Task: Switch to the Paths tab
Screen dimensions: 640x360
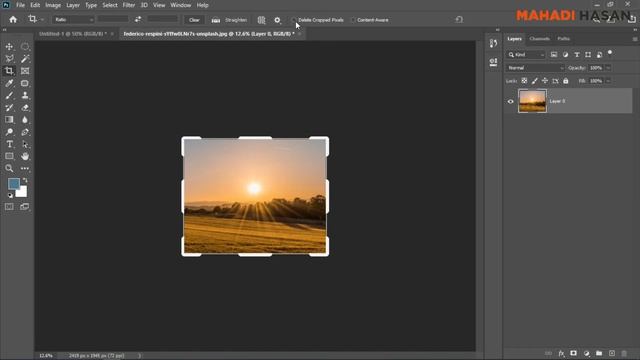Action: click(564, 39)
